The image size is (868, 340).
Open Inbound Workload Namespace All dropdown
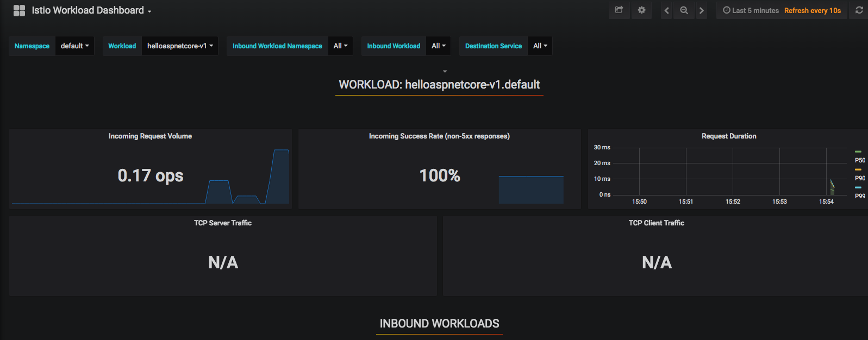[x=340, y=46]
